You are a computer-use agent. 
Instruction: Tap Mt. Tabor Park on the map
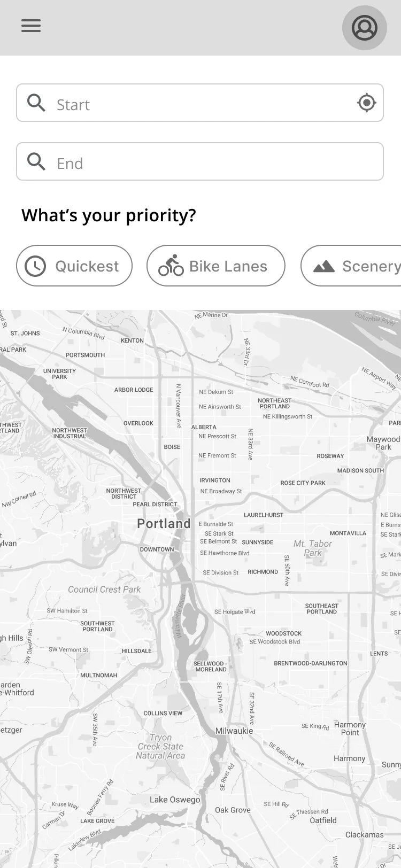point(313,548)
